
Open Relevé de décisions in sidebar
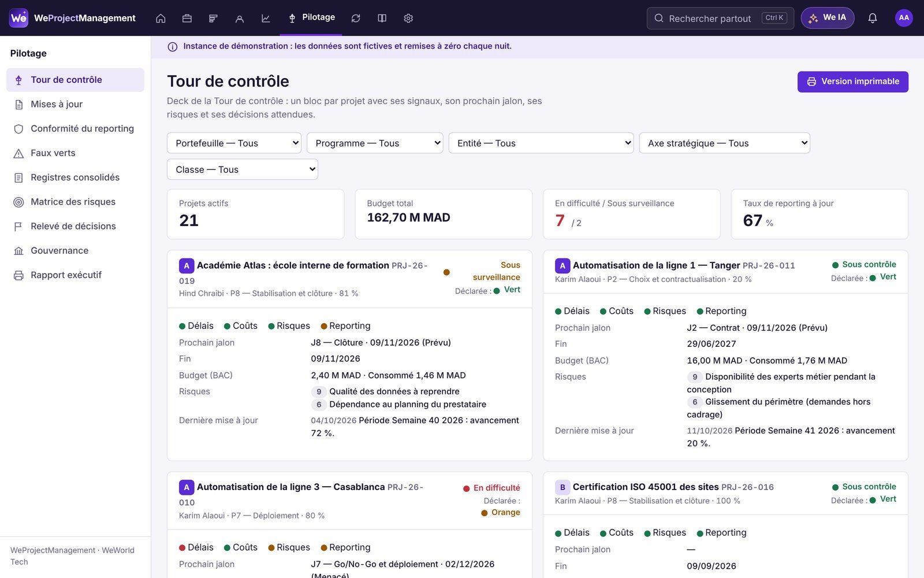[x=75, y=226]
